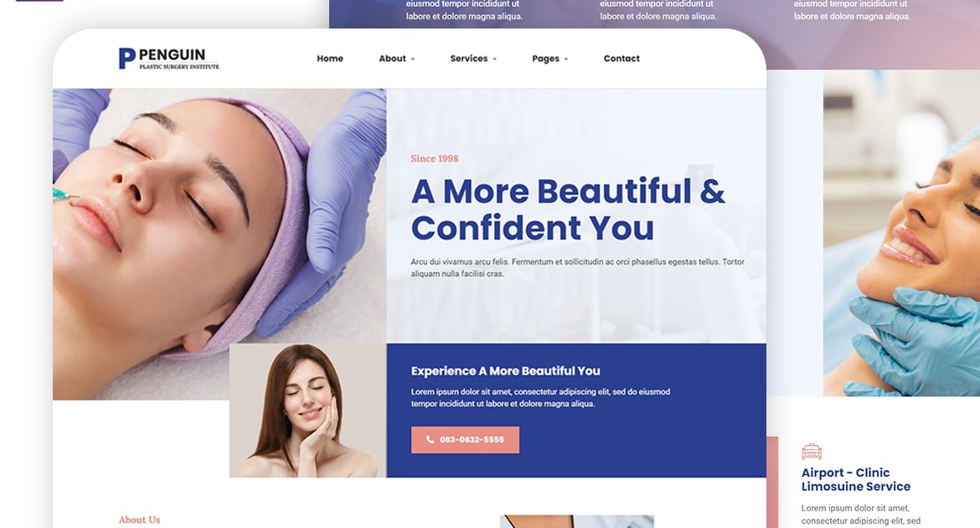Click the salmon pink vertical accent bar
Screen dimensions: 980x528
pyautogui.click(x=772, y=483)
